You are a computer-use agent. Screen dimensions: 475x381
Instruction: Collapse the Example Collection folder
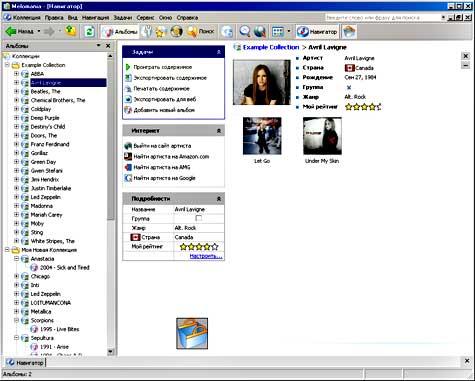click(x=7, y=65)
